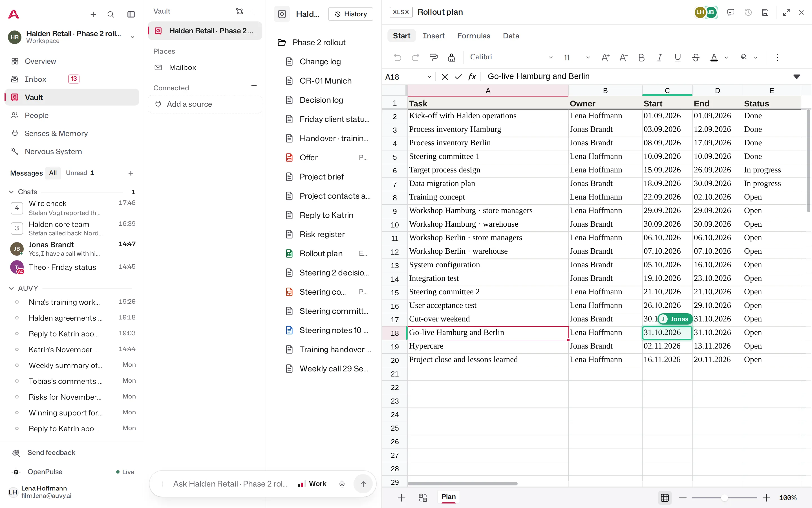This screenshot has height=508, width=812.
Task: Click the zoom slider handle
Action: (724, 498)
